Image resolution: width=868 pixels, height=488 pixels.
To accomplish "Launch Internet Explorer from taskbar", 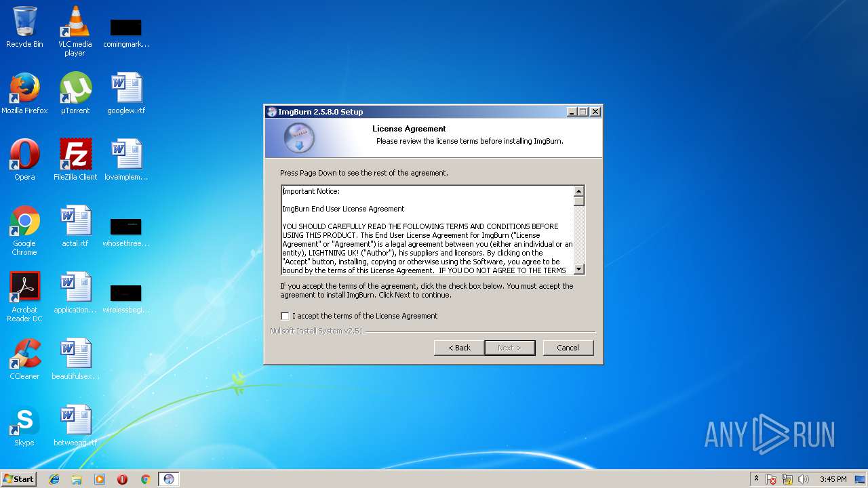I will click(x=54, y=479).
